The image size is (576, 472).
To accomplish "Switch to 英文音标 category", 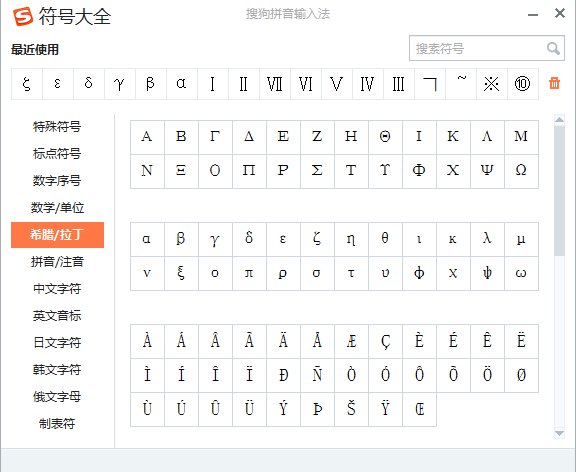I will 57,316.
